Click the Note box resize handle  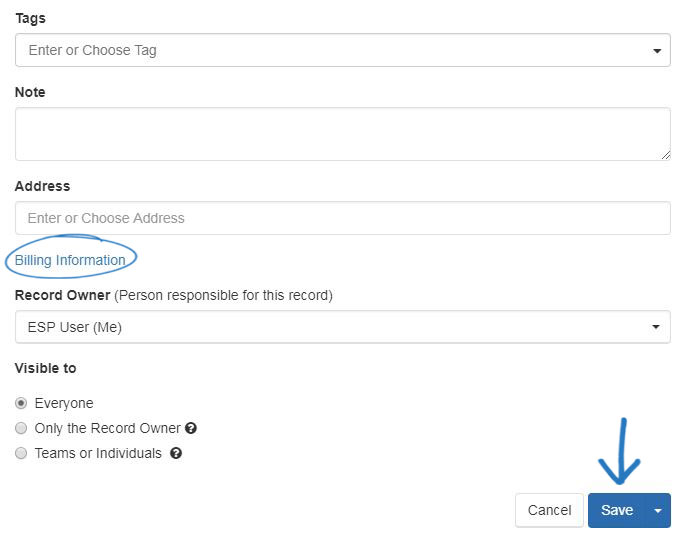coord(666,155)
